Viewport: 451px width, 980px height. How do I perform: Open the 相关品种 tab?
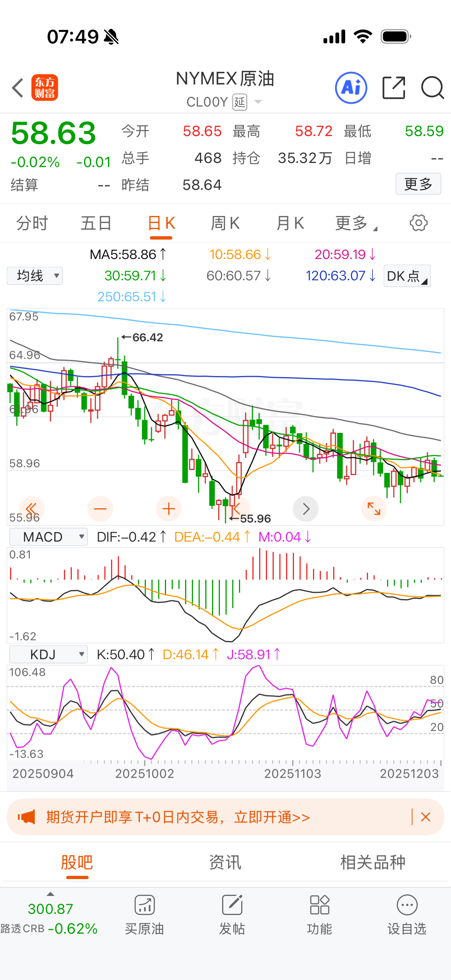[x=372, y=862]
